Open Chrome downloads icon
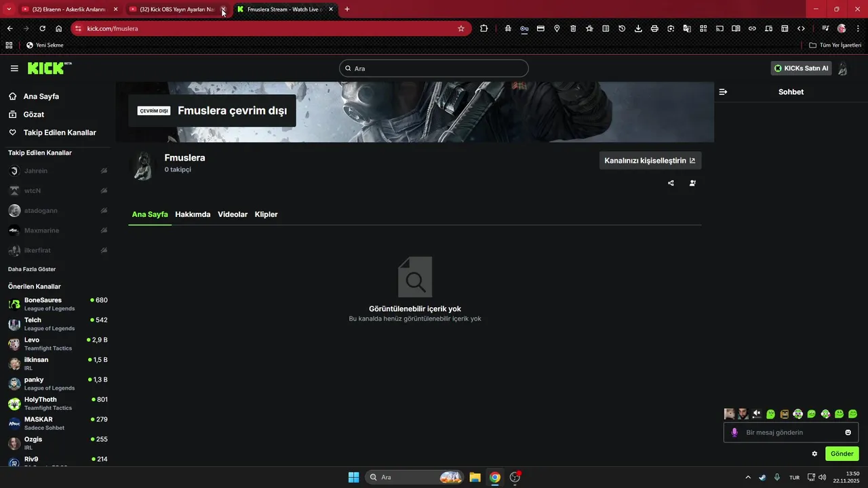868x488 pixels. coord(638,28)
